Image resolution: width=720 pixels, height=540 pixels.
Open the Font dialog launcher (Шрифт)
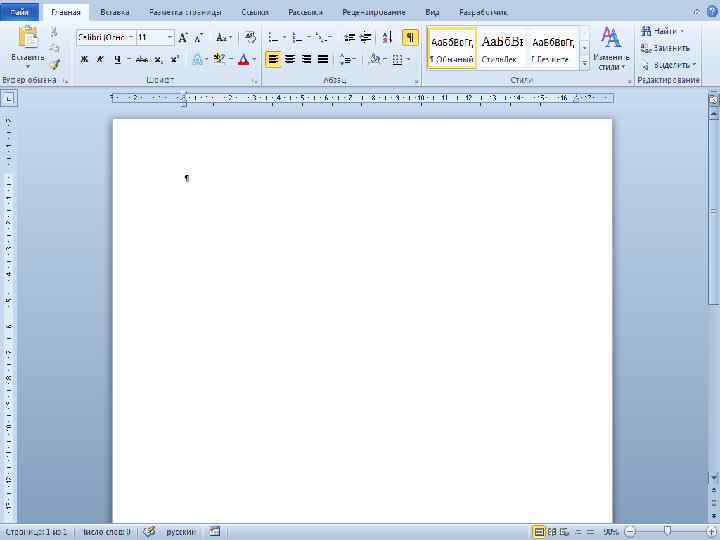pyautogui.click(x=254, y=81)
